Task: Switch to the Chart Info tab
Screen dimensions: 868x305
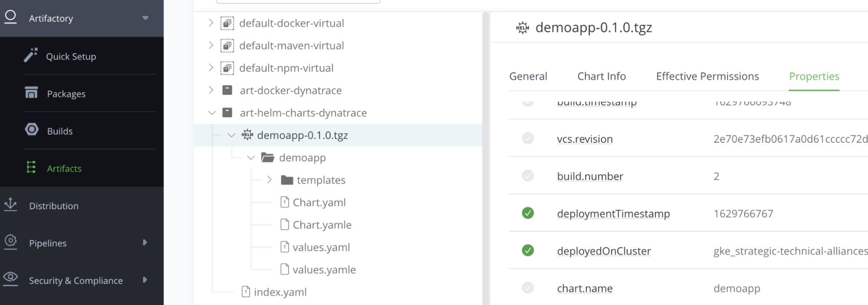Action: click(x=601, y=76)
